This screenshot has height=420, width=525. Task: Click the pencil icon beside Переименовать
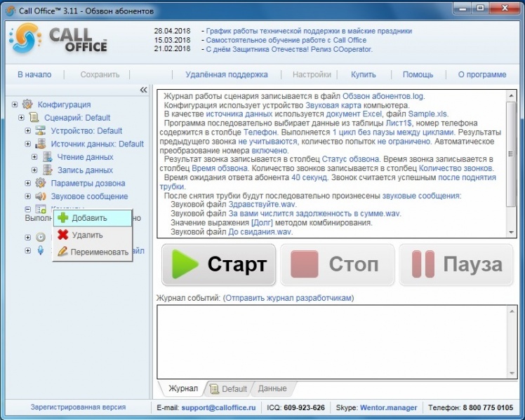click(63, 252)
